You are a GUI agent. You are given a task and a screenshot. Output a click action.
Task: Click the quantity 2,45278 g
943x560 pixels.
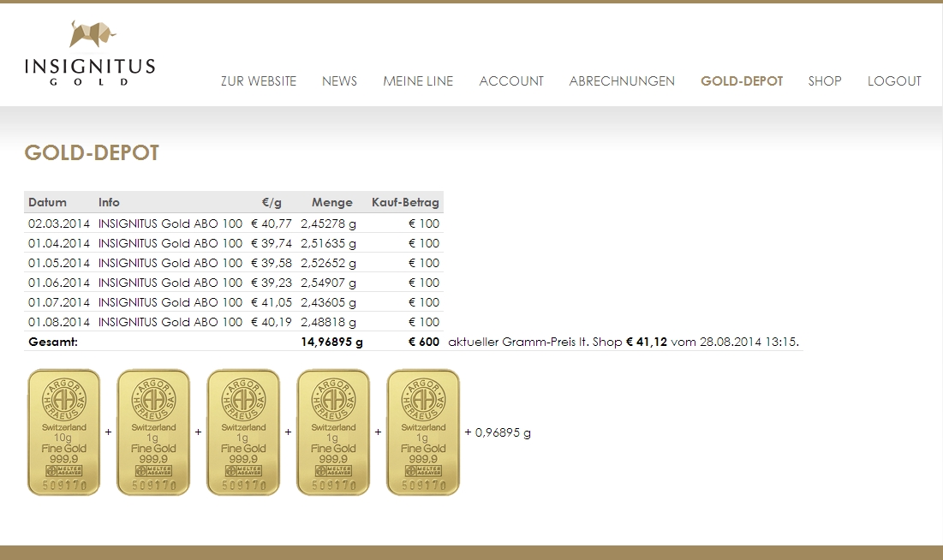(328, 223)
